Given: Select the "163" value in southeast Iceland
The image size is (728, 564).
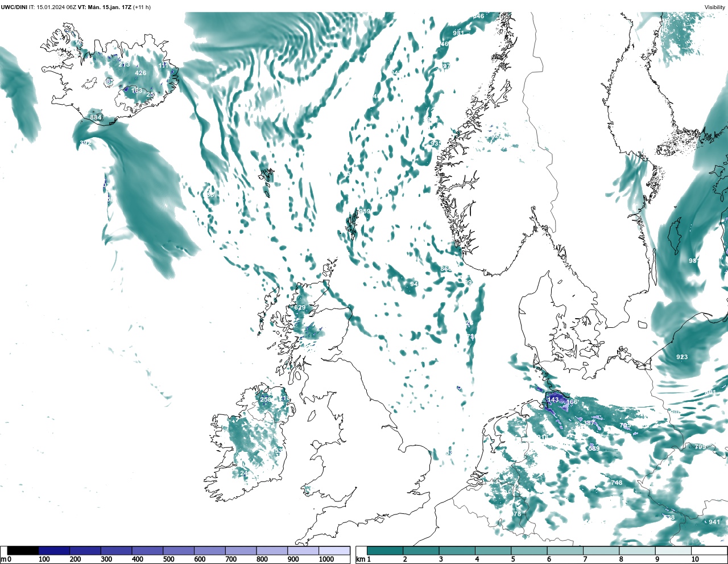Looking at the screenshot, I should (137, 91).
